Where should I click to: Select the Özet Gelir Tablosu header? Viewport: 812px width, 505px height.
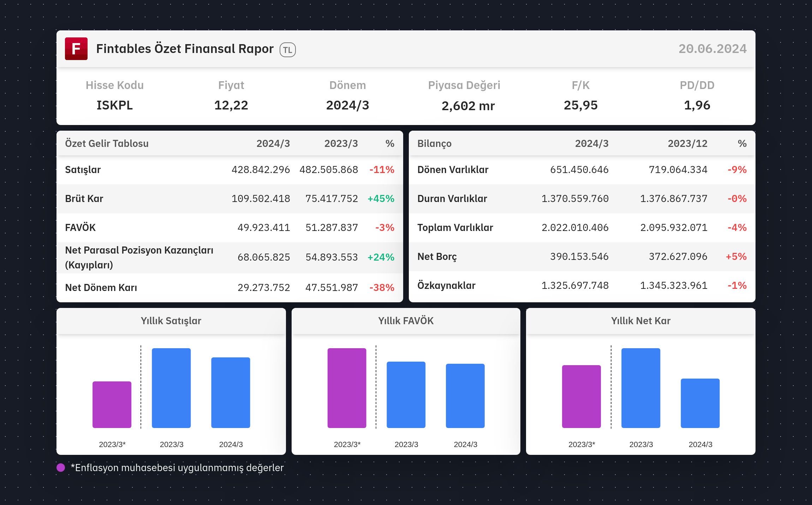pyautogui.click(x=107, y=143)
